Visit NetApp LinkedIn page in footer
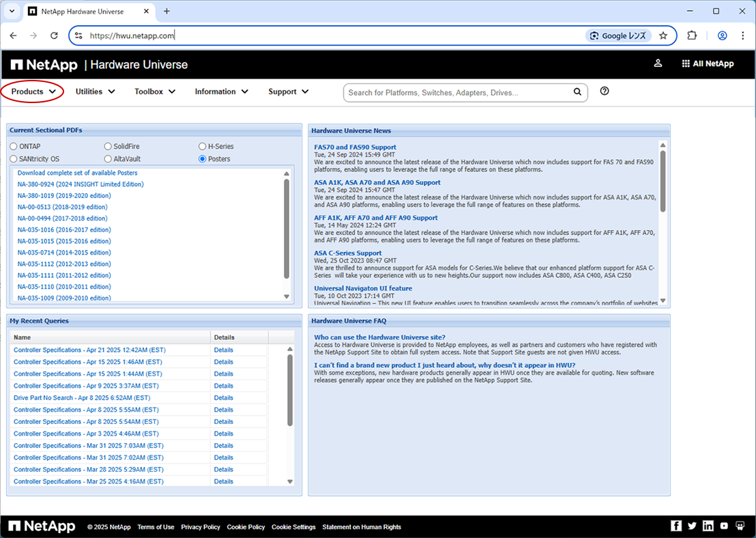Viewport: 756px width, 538px height. pos(708,526)
